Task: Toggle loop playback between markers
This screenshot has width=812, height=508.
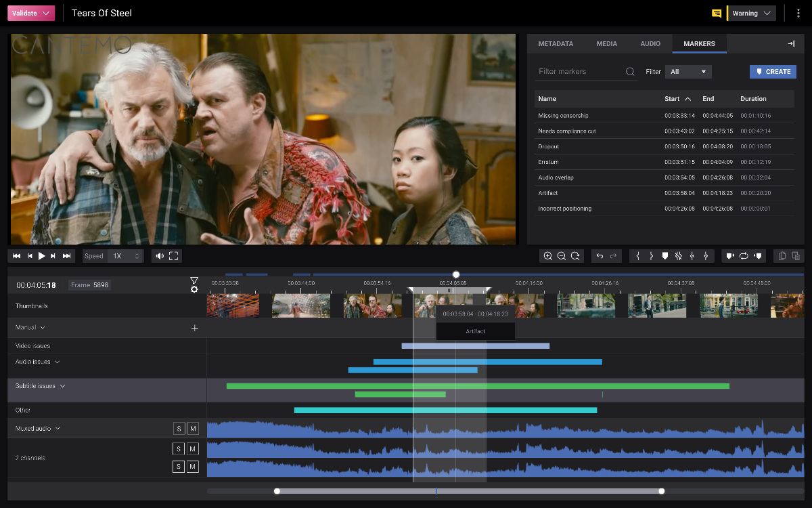Action: tap(744, 256)
